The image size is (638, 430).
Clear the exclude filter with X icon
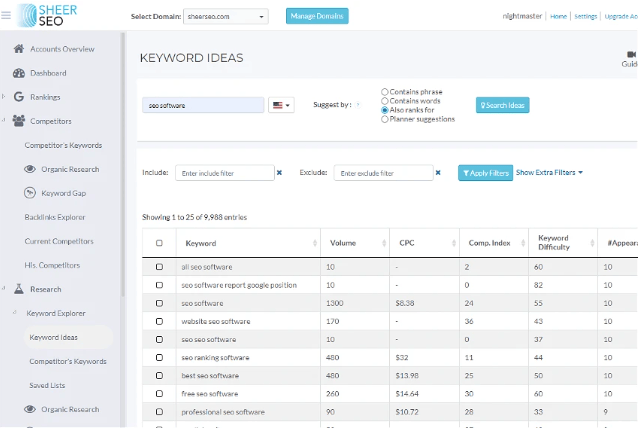438,173
